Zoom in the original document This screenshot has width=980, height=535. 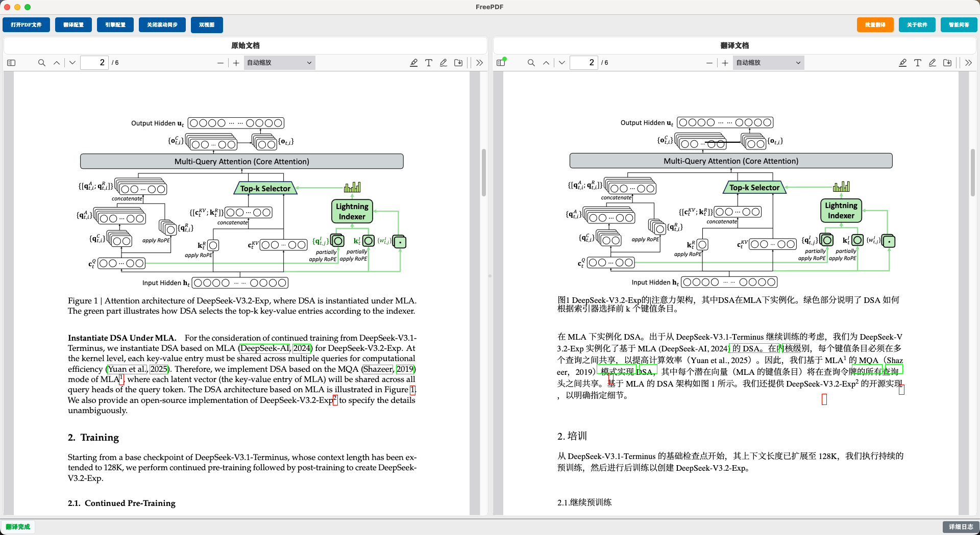(236, 63)
